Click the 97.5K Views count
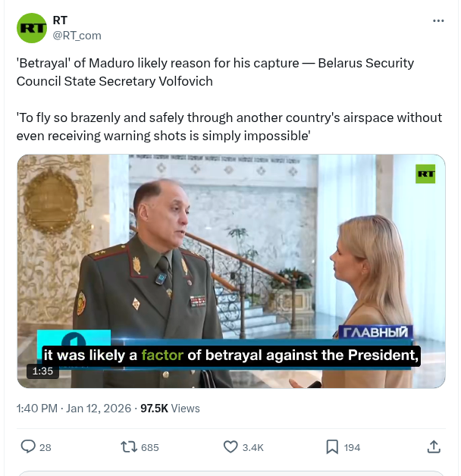461x476 pixels. (x=170, y=408)
